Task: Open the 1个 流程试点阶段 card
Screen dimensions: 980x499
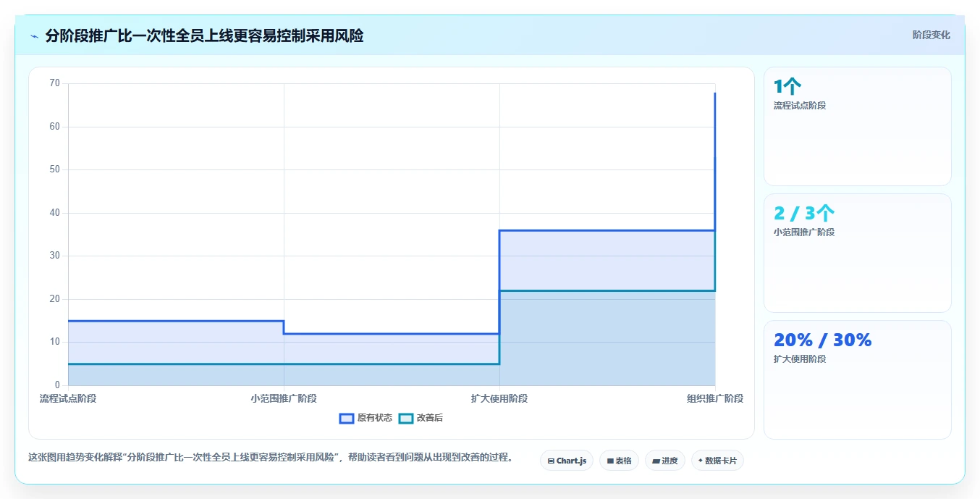Action: pos(857,126)
